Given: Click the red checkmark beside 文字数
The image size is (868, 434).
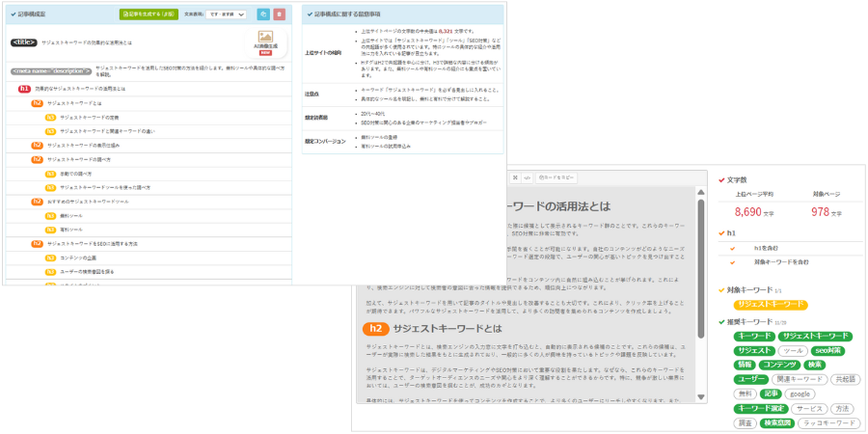Looking at the screenshot, I should point(721,180).
